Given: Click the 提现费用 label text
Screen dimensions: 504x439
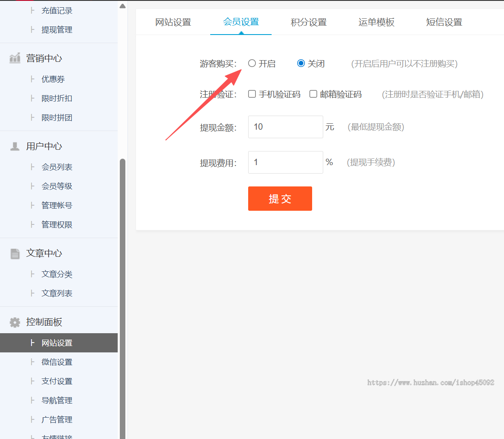Looking at the screenshot, I should [218, 163].
